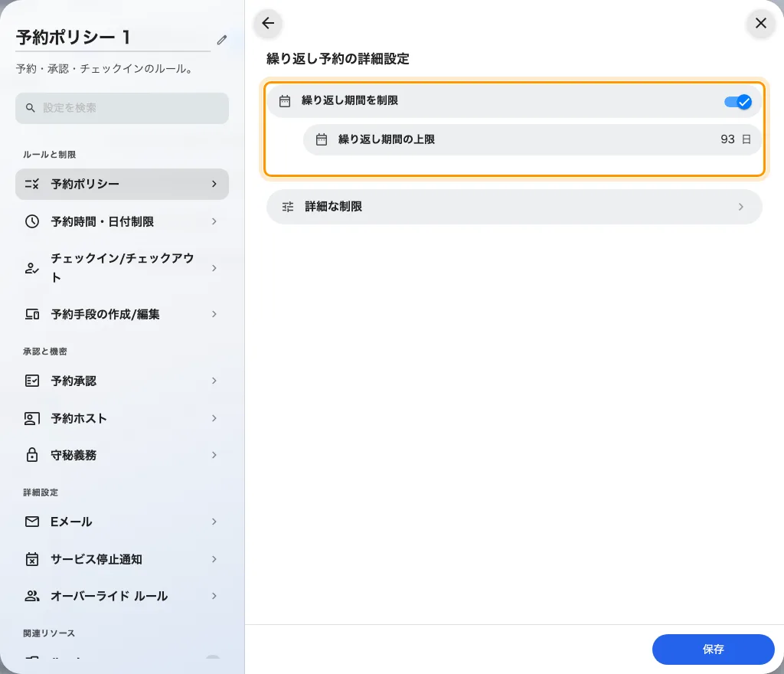Click the envelope icon for Eメール
This screenshot has height=674, width=784.
coord(32,522)
